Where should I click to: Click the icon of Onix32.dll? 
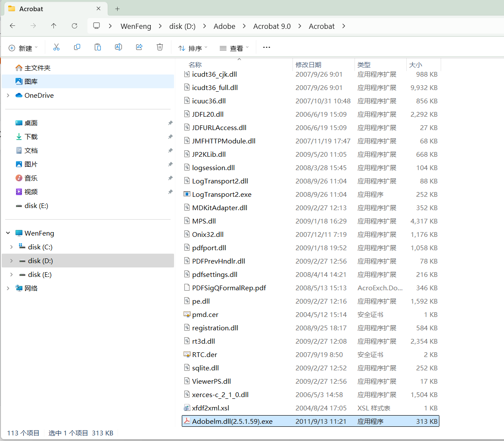click(x=187, y=234)
